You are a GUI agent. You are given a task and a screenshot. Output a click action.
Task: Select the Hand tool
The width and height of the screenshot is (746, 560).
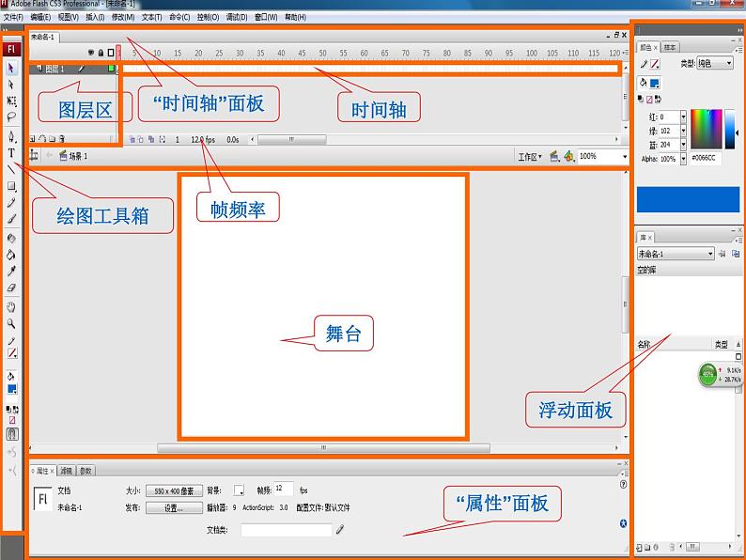11,307
